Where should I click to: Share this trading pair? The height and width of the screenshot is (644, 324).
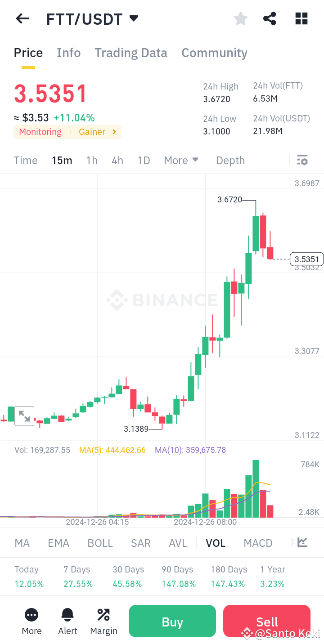pyautogui.click(x=270, y=18)
